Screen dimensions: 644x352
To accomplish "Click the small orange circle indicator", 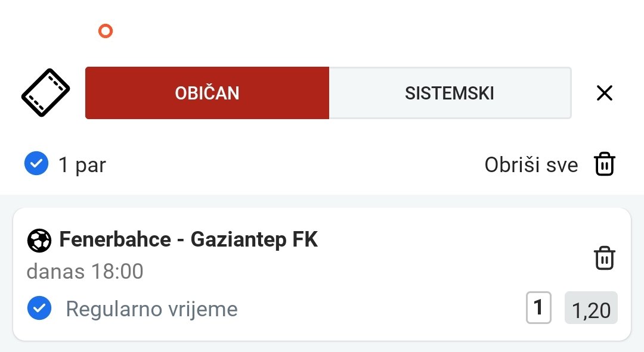I will click(106, 31).
